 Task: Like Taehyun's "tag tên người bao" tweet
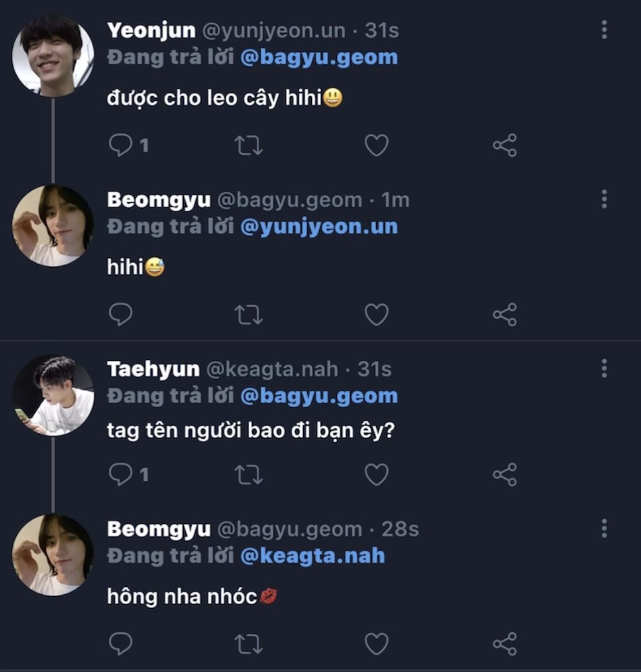coord(376,475)
